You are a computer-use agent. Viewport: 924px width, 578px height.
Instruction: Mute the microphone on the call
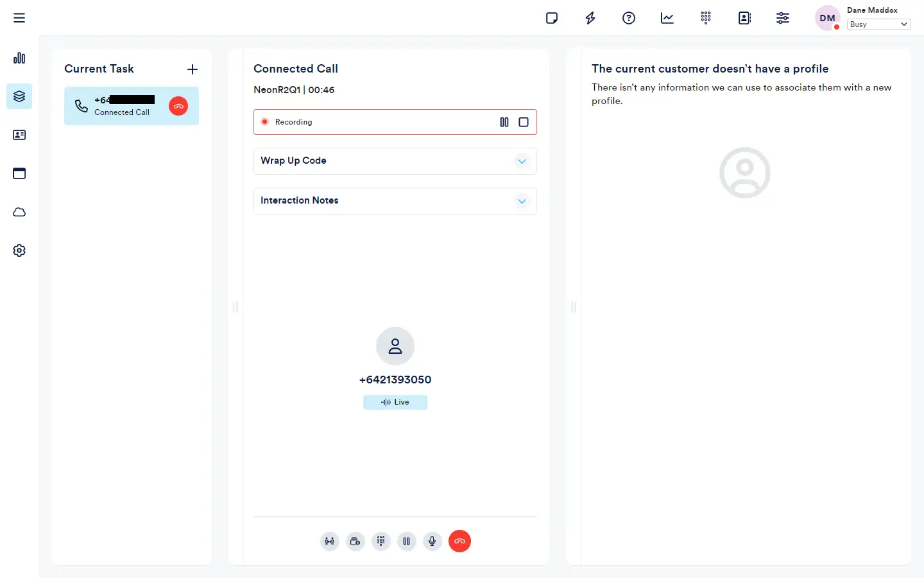[x=432, y=541]
